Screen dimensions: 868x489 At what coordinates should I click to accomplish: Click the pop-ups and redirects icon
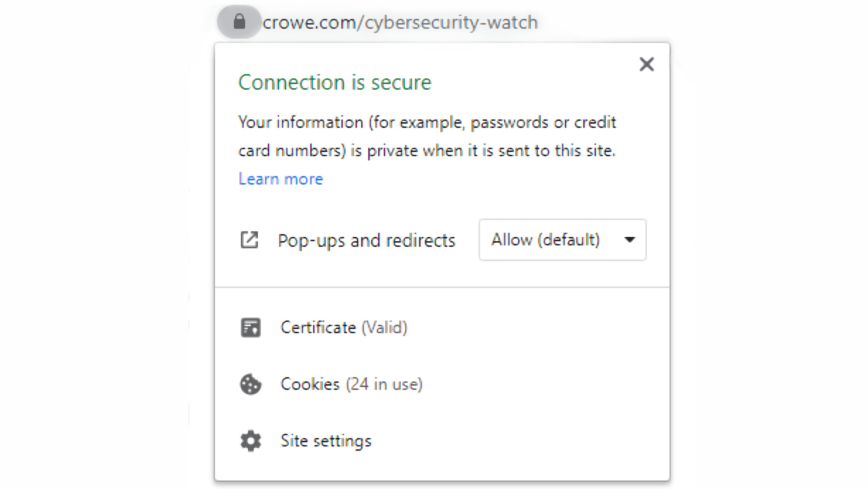click(x=249, y=240)
